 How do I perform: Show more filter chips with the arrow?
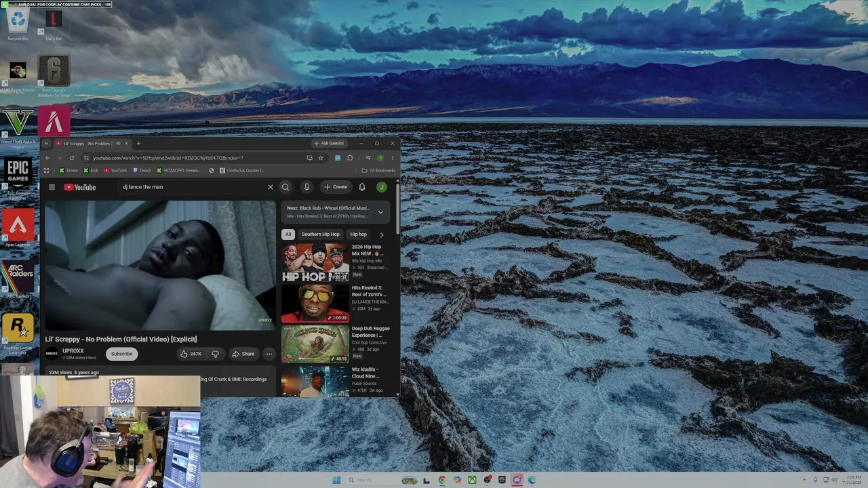[x=381, y=235]
